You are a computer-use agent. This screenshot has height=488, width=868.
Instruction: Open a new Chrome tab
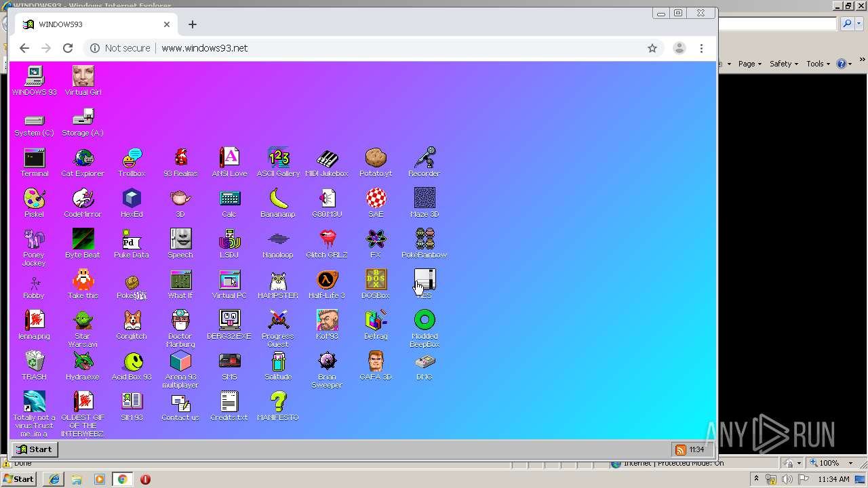tap(193, 24)
